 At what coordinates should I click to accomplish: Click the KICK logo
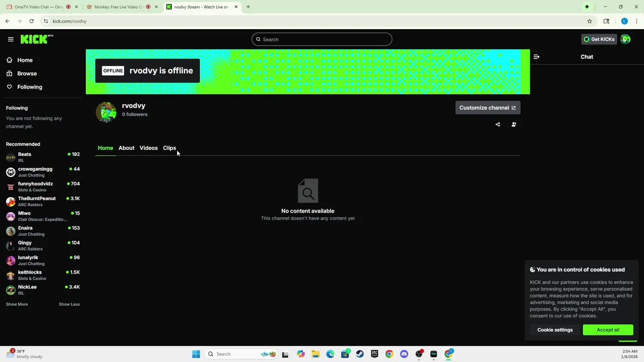pyautogui.click(x=37, y=39)
